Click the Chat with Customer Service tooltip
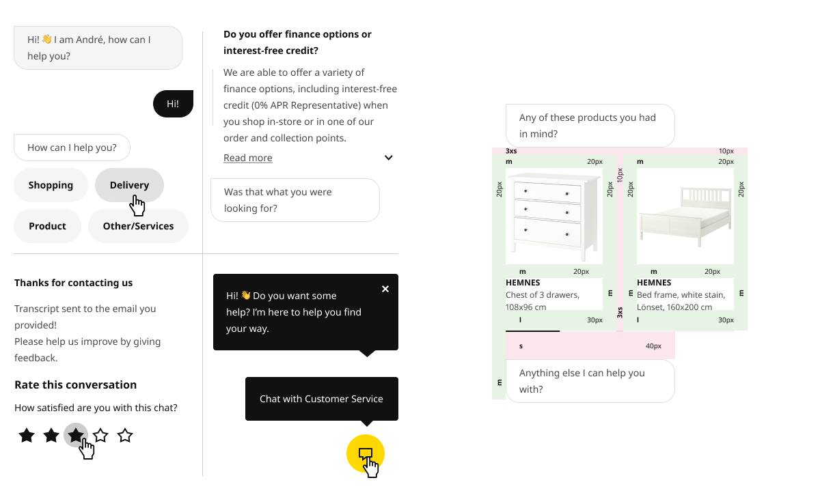 (x=322, y=399)
